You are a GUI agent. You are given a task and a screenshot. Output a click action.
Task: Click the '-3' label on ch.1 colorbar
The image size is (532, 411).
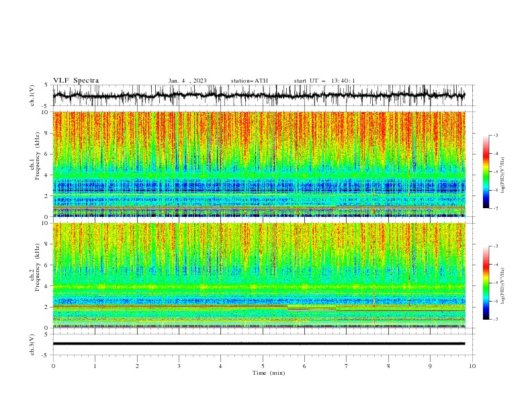[x=495, y=135]
